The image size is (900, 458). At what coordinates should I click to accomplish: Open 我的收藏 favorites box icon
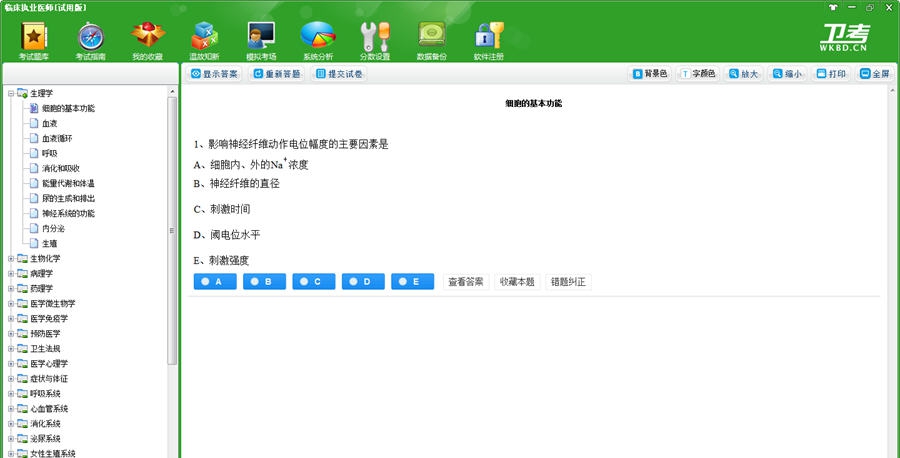click(148, 41)
